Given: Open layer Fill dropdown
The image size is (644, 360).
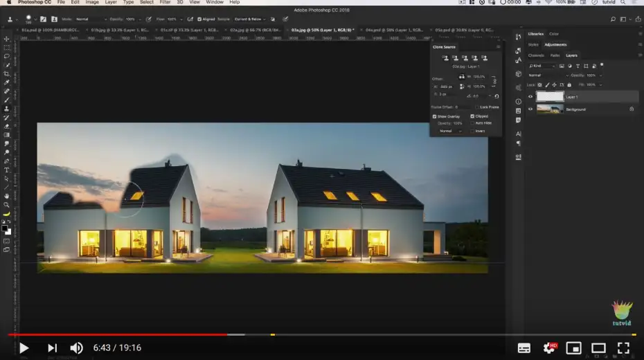Looking at the screenshot, I should coord(600,85).
